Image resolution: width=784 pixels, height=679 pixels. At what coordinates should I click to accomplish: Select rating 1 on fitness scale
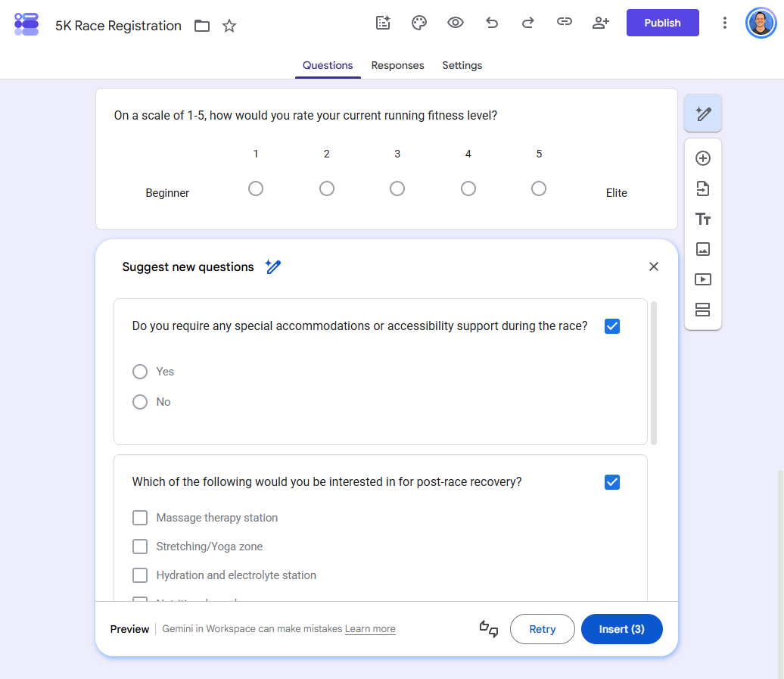(x=256, y=188)
